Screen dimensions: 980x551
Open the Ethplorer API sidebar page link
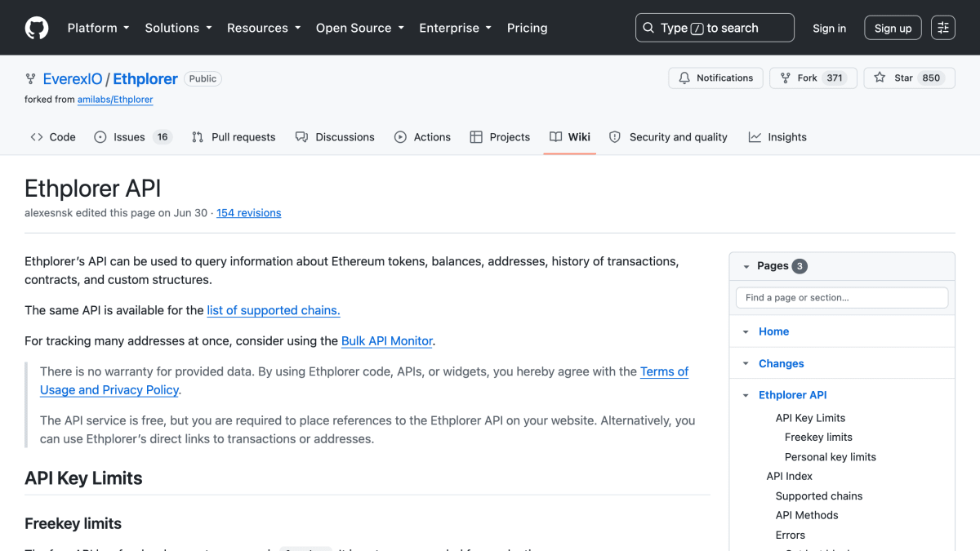click(792, 395)
